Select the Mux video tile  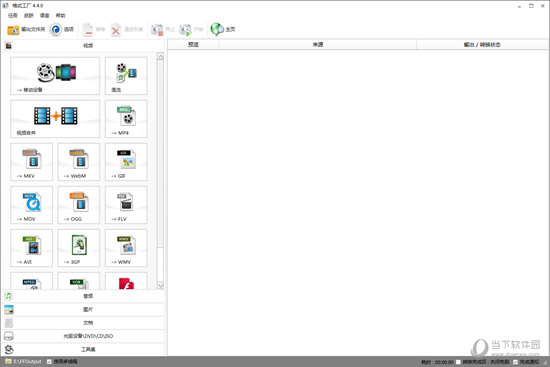coord(126,76)
